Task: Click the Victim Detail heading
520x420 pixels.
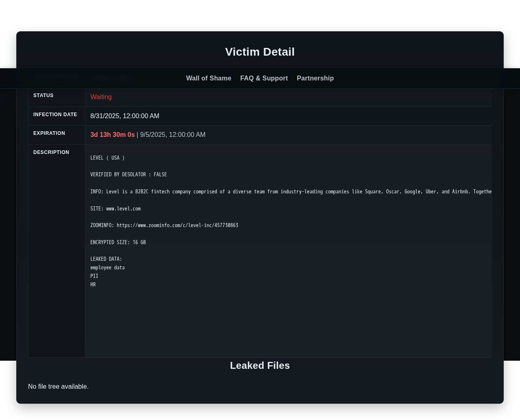Action: tap(260, 52)
